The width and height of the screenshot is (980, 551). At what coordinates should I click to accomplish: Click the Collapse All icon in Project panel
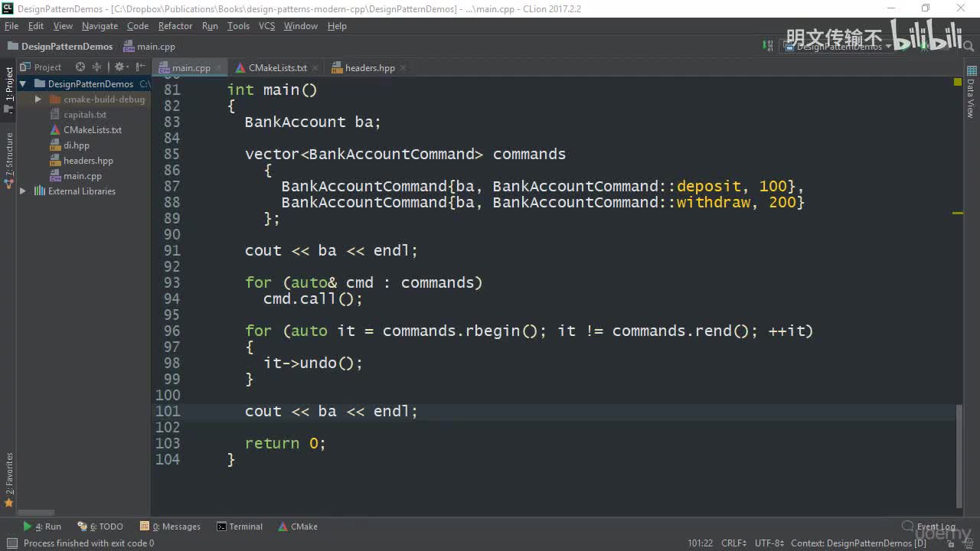tap(96, 67)
